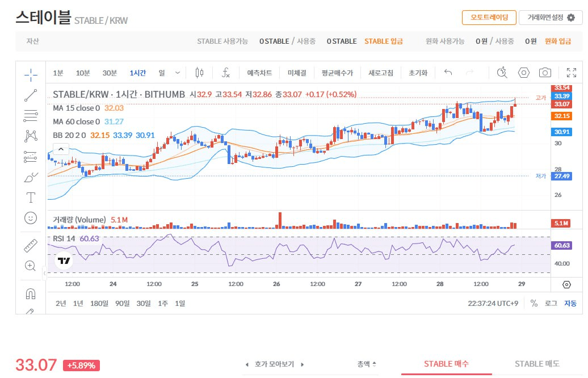Click the 오토트레이딩 button
588x378 pixels.
point(489,18)
